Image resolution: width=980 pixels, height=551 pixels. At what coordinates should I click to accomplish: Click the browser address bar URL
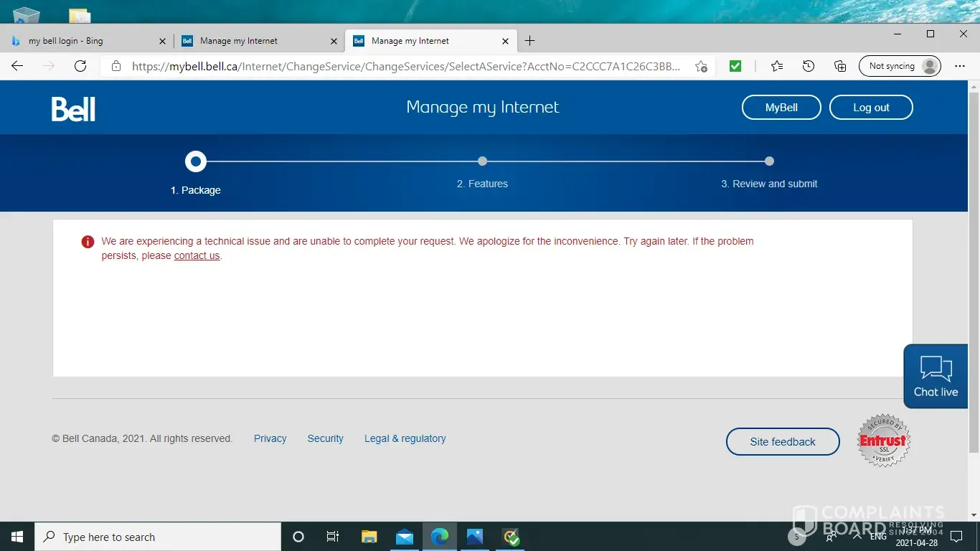[405, 66]
